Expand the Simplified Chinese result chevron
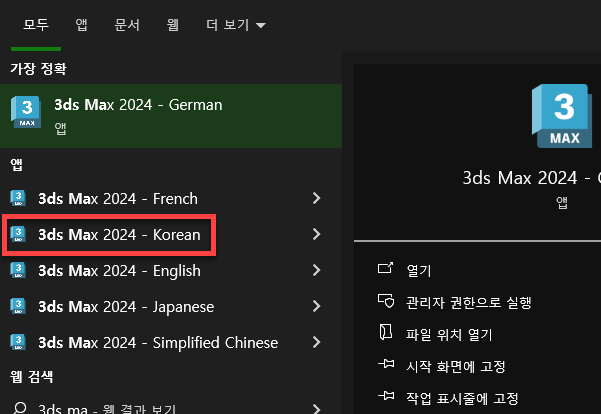The width and height of the screenshot is (601, 414). 316,342
